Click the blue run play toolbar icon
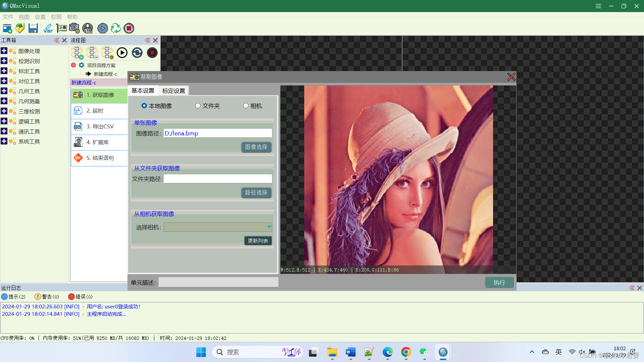The width and height of the screenshot is (644, 362). 103,28
